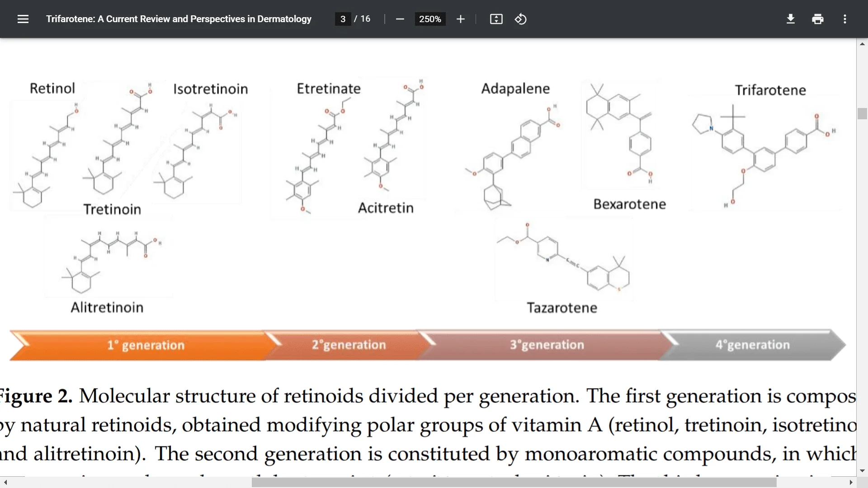The height and width of the screenshot is (488, 868).
Task: Download the PDF file
Action: 790,19
